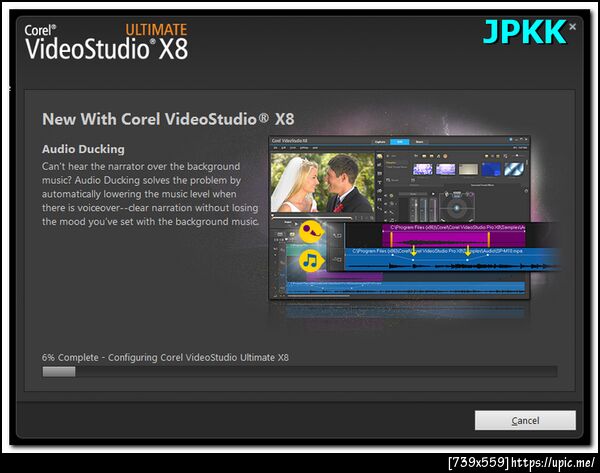Click the yellow microphone voiceover icon
The image size is (600, 473).
[x=311, y=232]
